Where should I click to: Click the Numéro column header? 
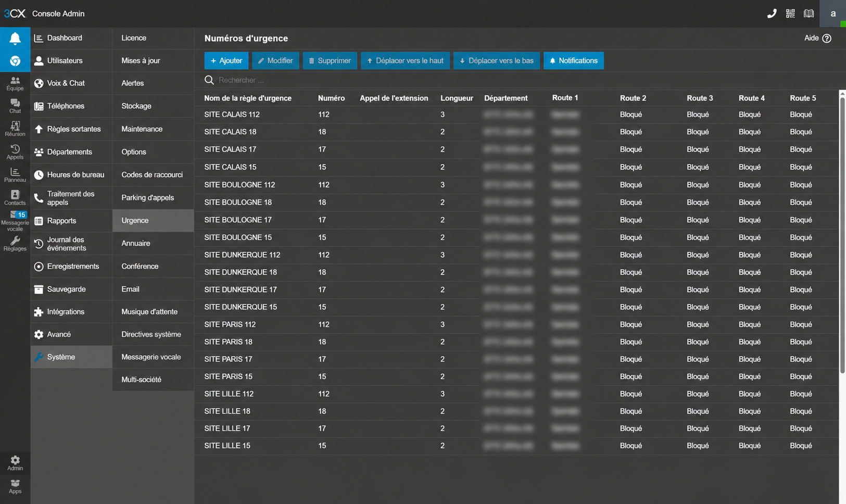(x=331, y=98)
